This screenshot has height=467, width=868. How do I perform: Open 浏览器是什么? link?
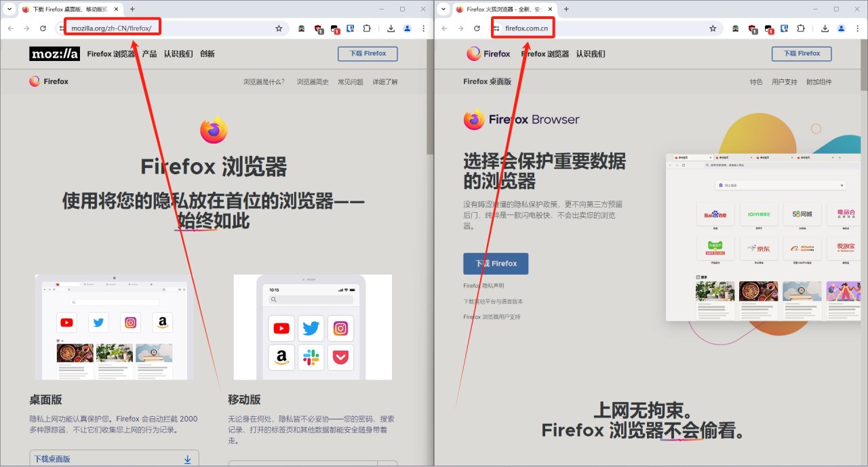tap(264, 82)
